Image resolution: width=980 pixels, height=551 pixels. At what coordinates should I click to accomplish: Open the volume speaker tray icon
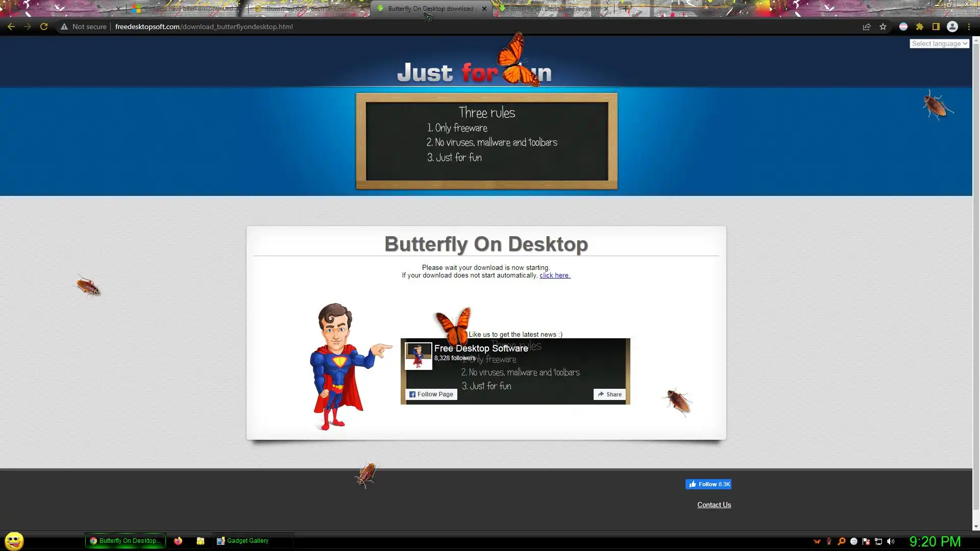tap(891, 541)
